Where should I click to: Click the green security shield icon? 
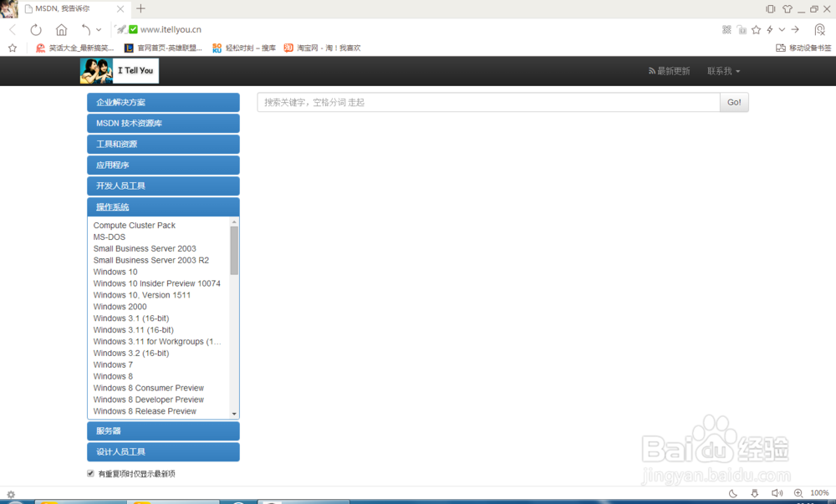tap(133, 29)
